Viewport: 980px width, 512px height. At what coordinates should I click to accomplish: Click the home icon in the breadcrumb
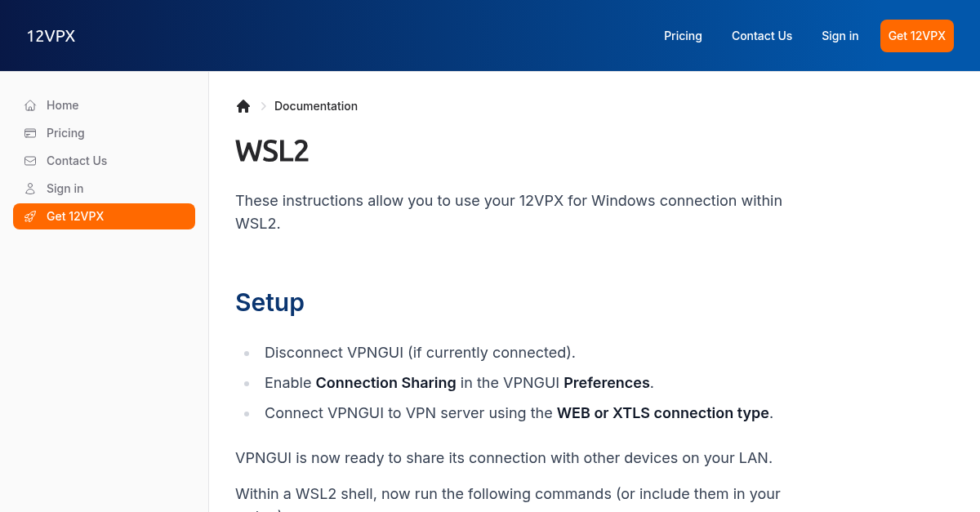(x=243, y=106)
